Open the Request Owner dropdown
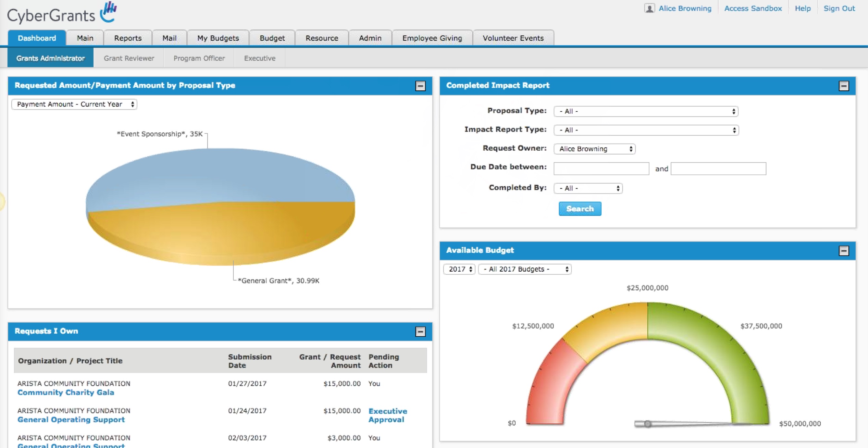Image resolution: width=868 pixels, height=448 pixels. coord(594,149)
